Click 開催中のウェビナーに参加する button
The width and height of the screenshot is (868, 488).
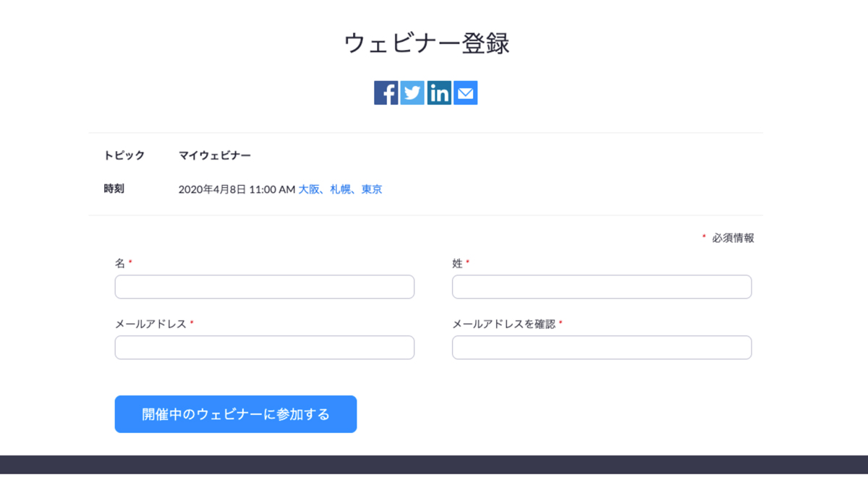click(236, 414)
